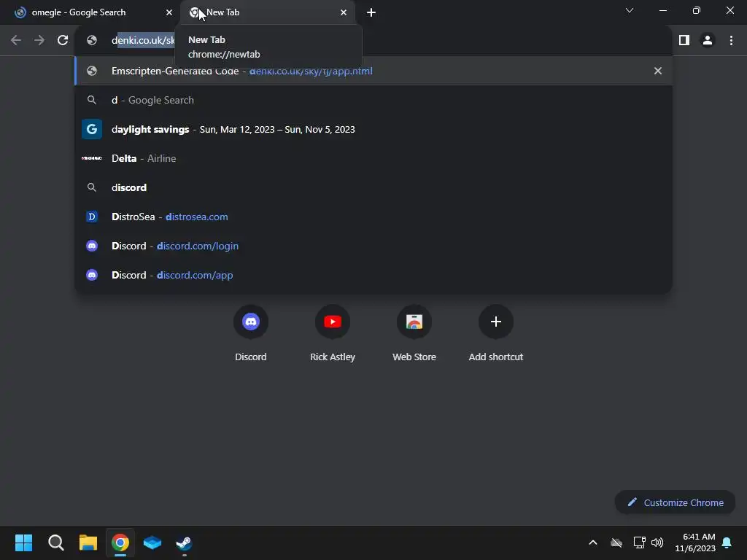Open the clock showing 6:41 AM
Viewport: 747px width, 560px height.
694,542
